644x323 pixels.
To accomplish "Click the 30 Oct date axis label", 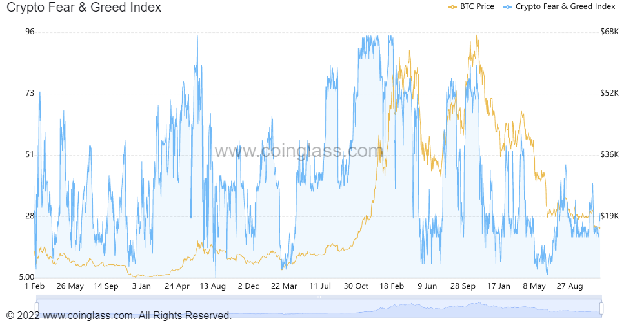I will (x=356, y=286).
